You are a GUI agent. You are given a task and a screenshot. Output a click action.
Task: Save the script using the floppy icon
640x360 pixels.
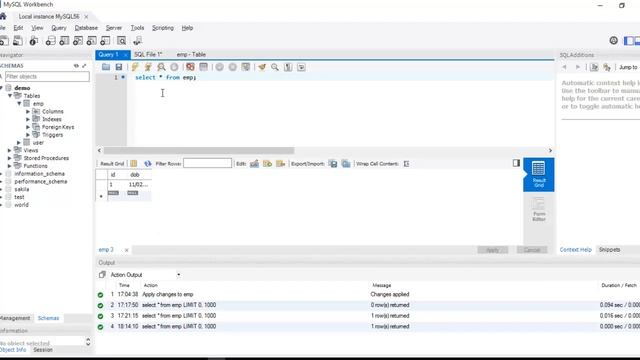(x=118, y=67)
